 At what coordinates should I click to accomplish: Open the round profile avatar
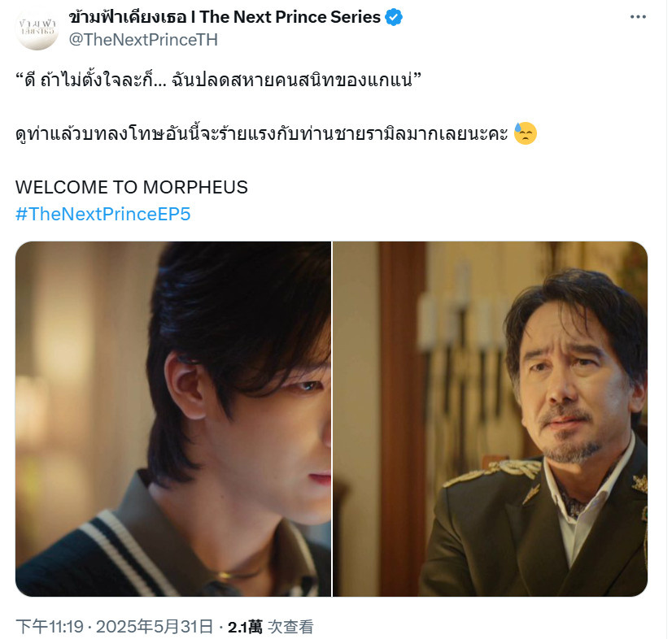37,28
